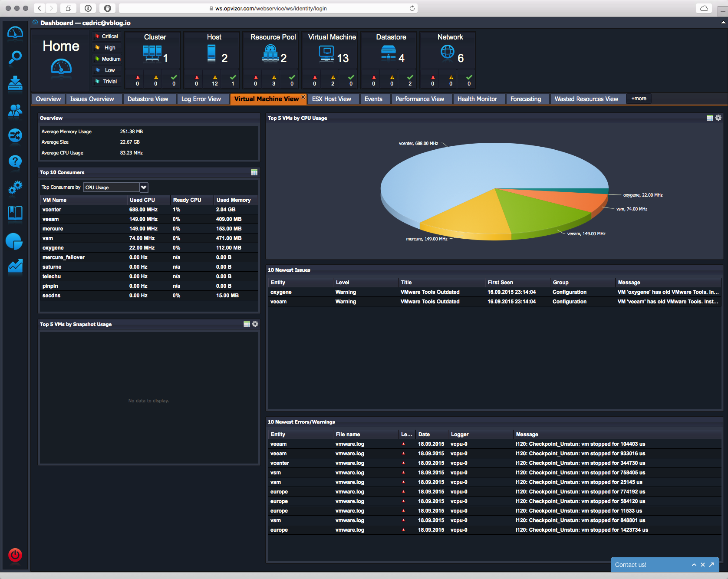Click the question mark help icon
728x579 pixels.
(x=15, y=162)
